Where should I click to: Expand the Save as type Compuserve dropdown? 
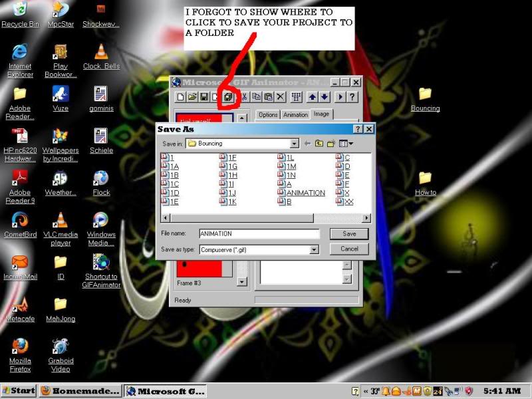coord(314,250)
